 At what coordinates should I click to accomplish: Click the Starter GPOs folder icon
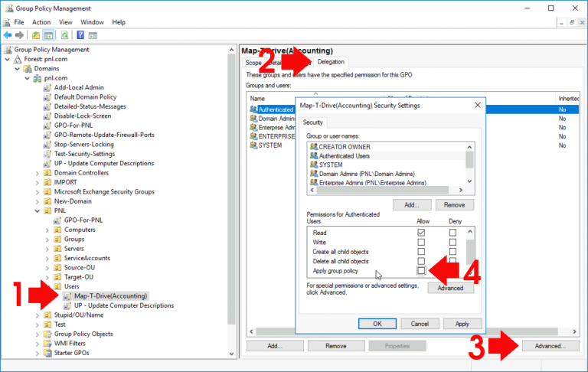[x=47, y=353]
